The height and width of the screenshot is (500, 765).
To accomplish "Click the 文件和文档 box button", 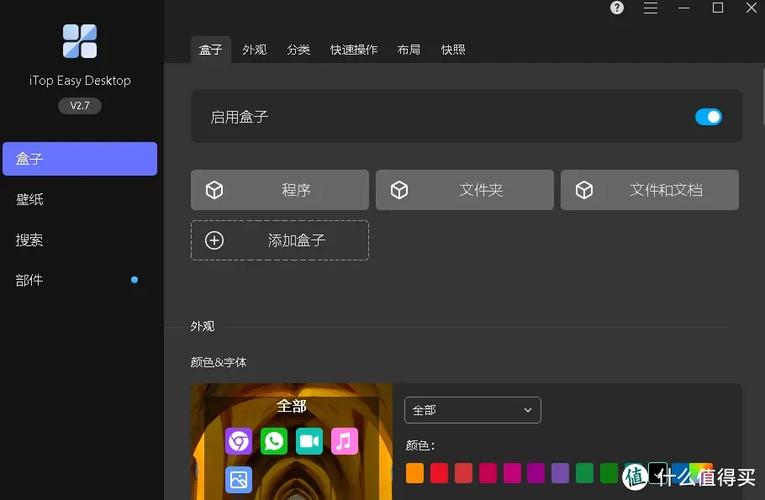I will click(649, 190).
